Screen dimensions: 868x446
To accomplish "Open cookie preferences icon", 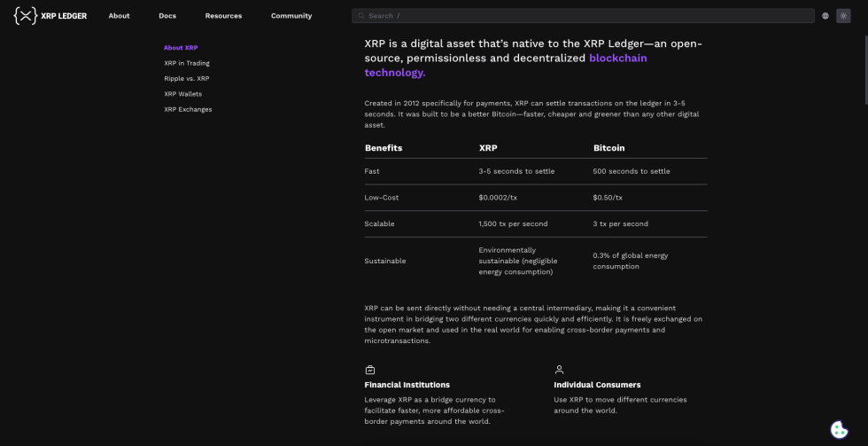I will tap(839, 430).
